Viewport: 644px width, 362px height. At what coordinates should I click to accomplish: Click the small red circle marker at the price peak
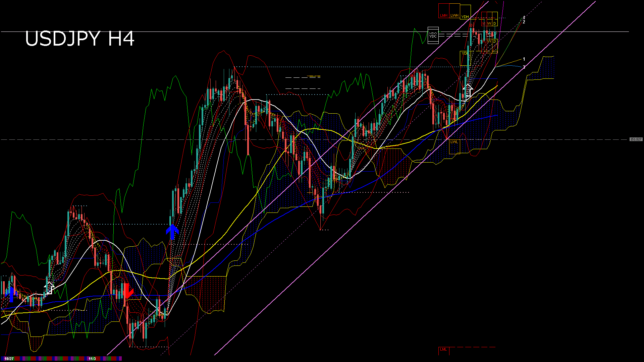(x=471, y=25)
